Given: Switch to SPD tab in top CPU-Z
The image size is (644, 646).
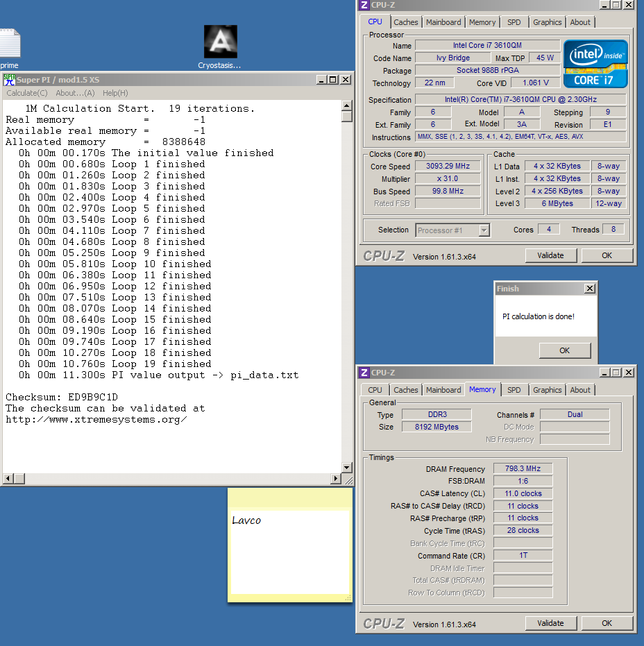Looking at the screenshot, I should tap(514, 22).
